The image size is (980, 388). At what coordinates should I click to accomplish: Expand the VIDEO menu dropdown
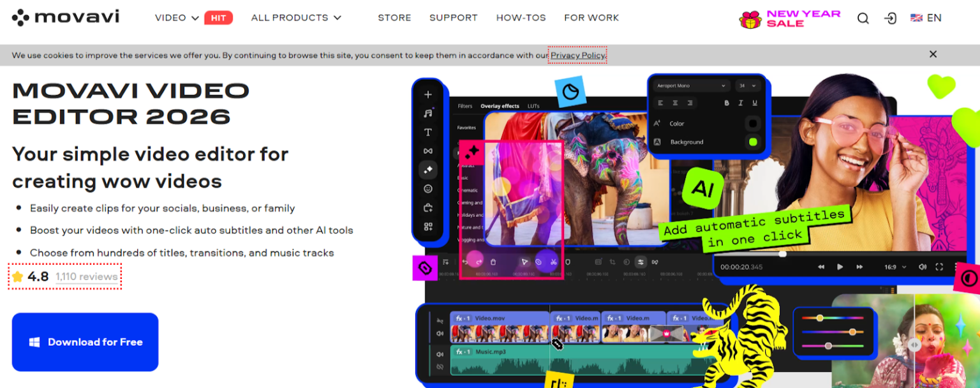pyautogui.click(x=177, y=18)
